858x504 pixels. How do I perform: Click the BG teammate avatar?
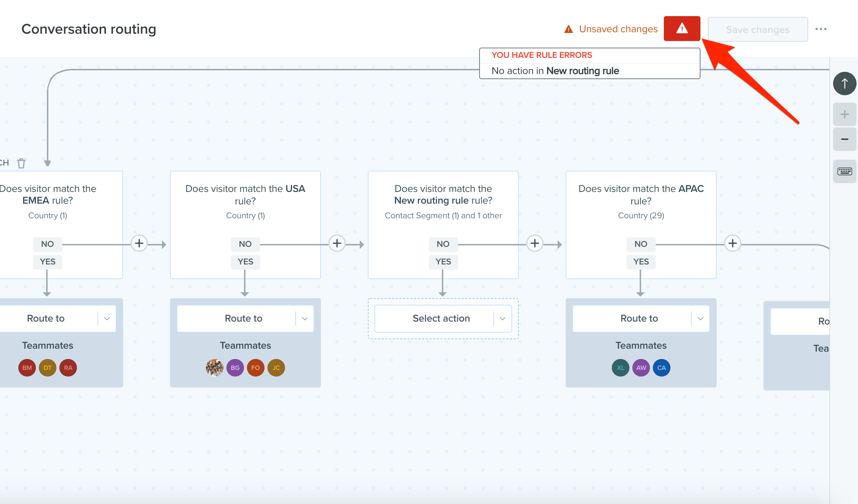pos(235,368)
